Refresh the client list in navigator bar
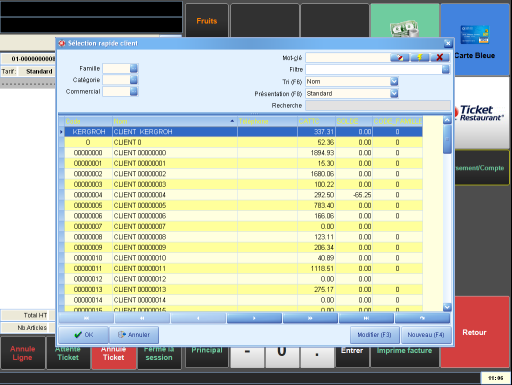The height and width of the screenshot is (385, 512). 422,318
